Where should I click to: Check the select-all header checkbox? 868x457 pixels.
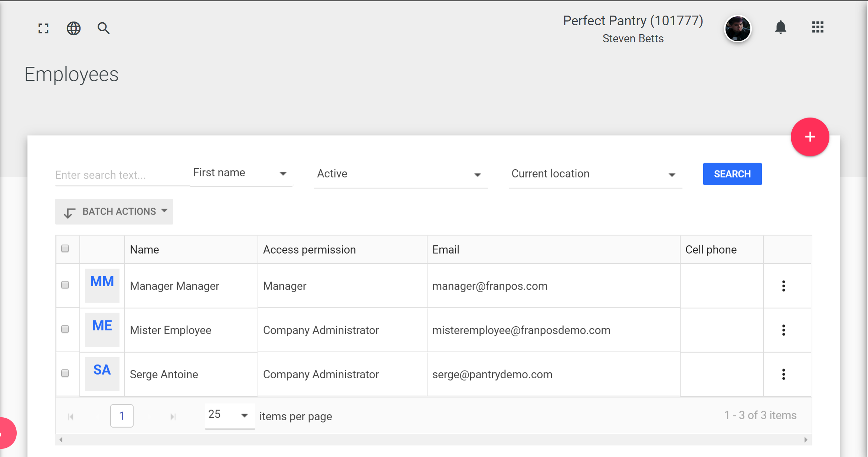click(x=65, y=249)
